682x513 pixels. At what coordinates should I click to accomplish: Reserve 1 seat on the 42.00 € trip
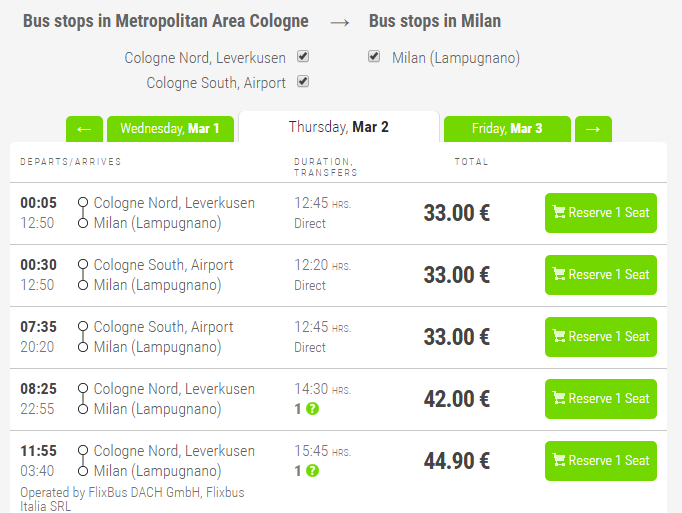pyautogui.click(x=601, y=399)
